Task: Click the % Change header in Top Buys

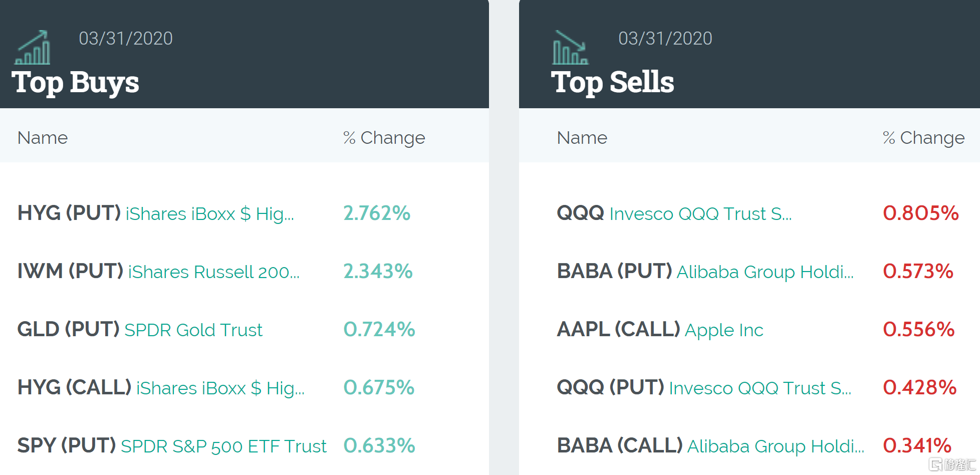Action: coord(384,138)
